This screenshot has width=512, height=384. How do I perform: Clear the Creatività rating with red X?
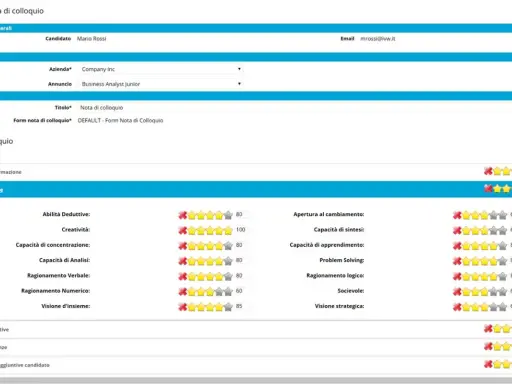tap(183, 230)
